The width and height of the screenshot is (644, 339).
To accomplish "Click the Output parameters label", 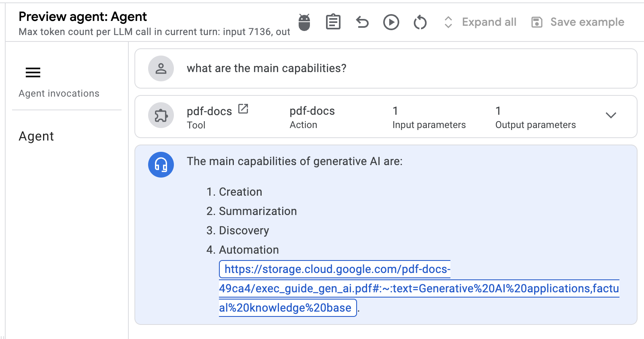I will tap(535, 125).
